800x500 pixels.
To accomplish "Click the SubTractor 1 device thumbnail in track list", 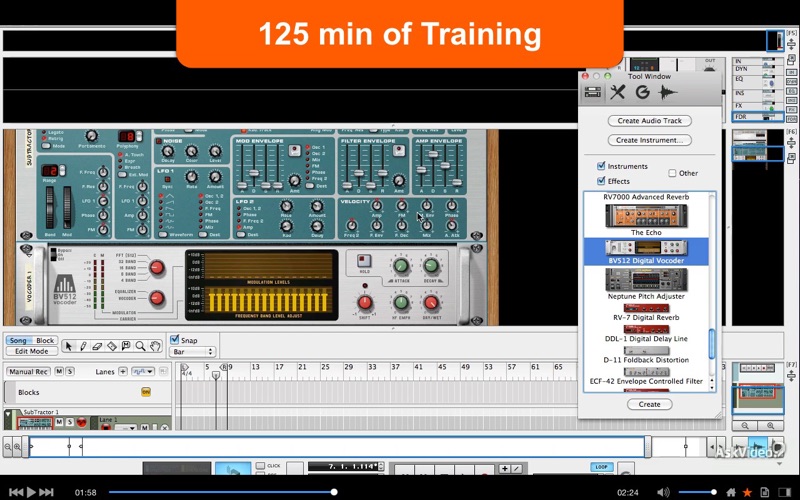I will tap(35, 423).
